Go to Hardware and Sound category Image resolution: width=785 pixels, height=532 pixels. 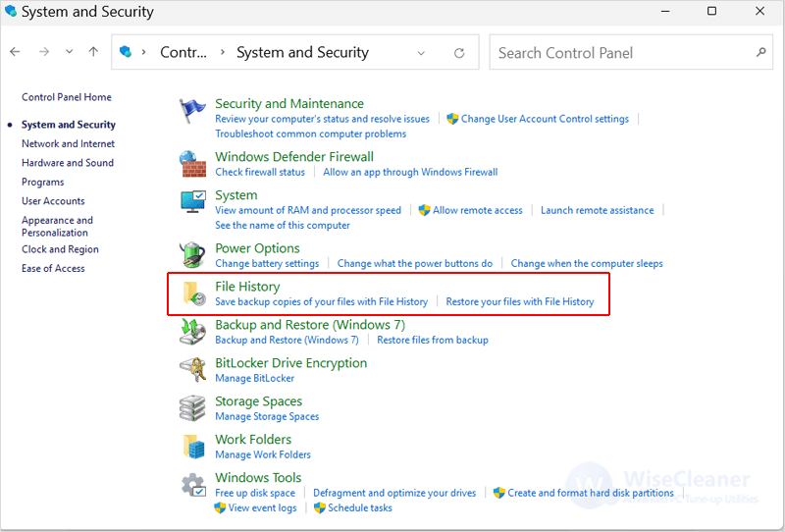pyautogui.click(x=68, y=163)
